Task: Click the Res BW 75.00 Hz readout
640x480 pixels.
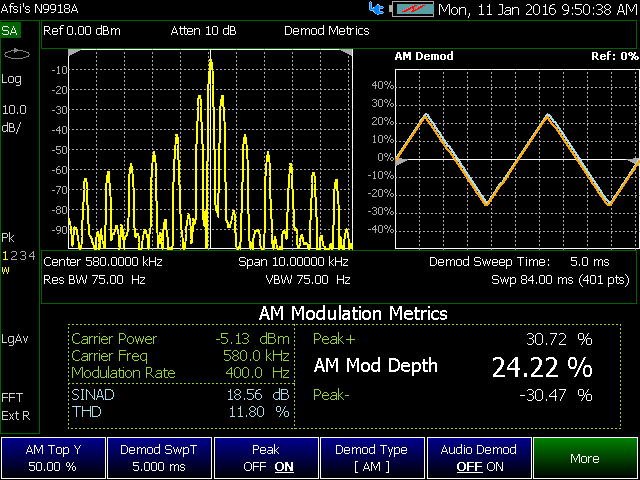Action: [94, 280]
